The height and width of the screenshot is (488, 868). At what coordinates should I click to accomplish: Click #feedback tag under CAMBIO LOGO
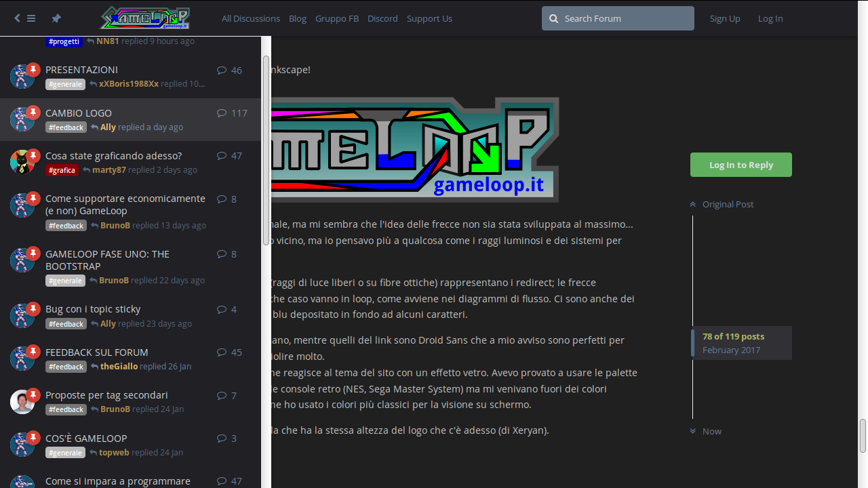[x=66, y=127]
